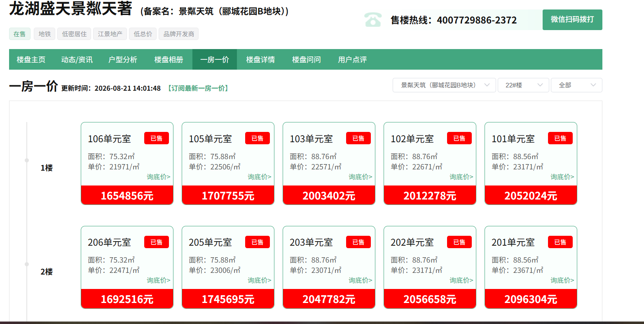This screenshot has width=644, height=324.
Task: Click the 2楼 floor label
Action: click(47, 272)
